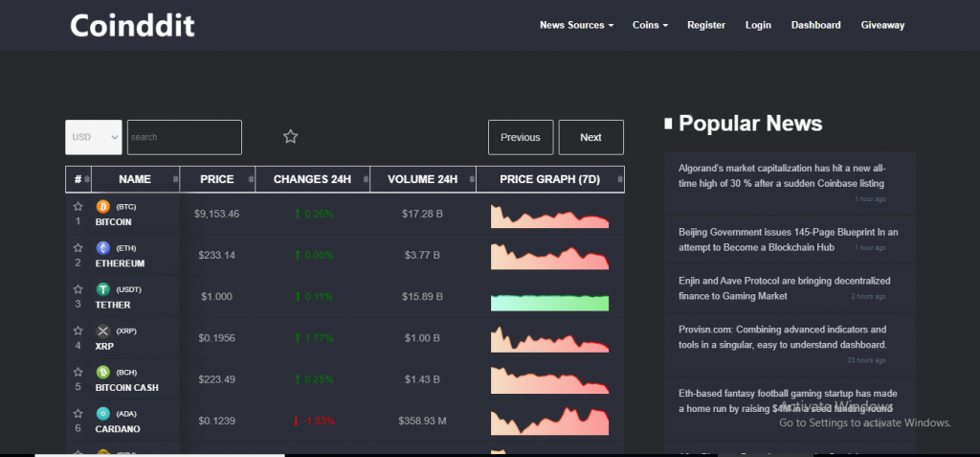Click Bitcoin 7-day price graph
This screenshot has height=457, width=980.
pyautogui.click(x=550, y=216)
